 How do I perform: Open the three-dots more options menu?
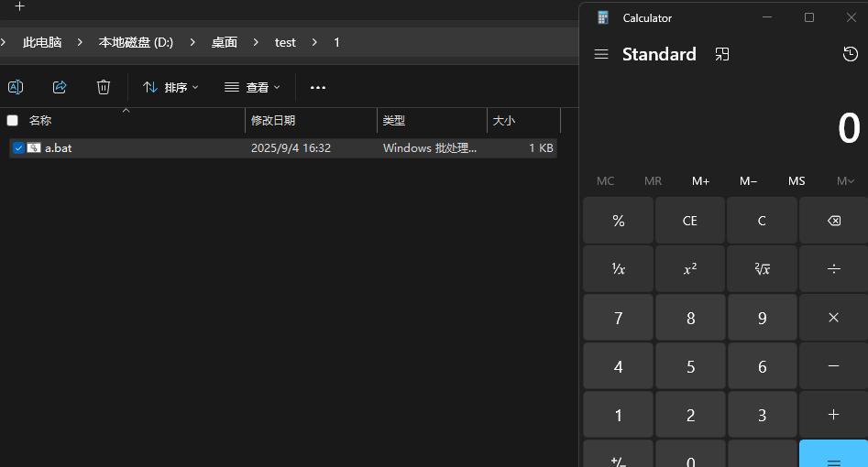(318, 88)
